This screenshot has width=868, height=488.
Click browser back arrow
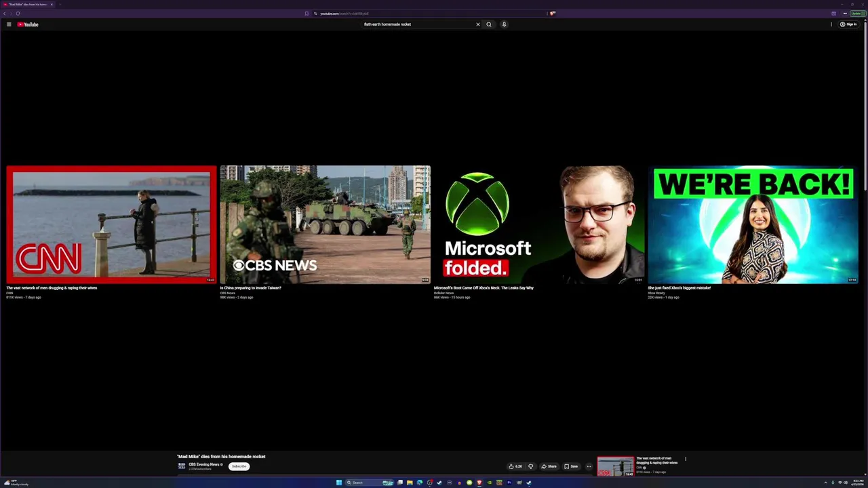(4, 14)
